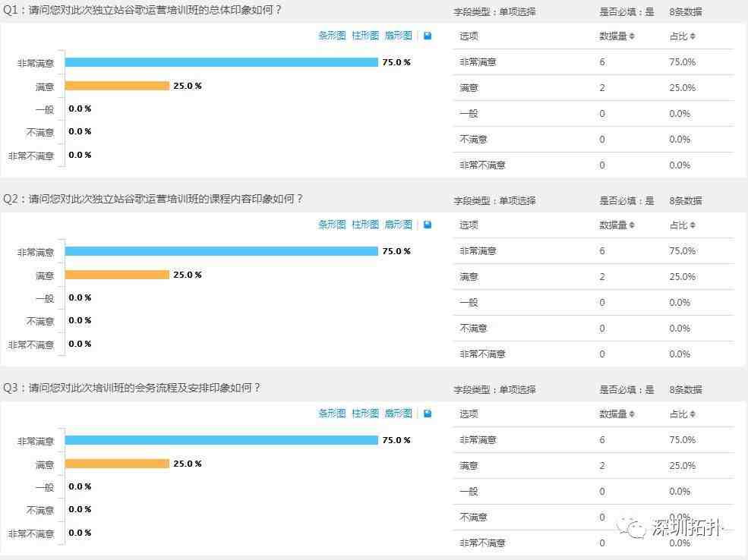Sort Q2 table by 占比 arrows

693,225
